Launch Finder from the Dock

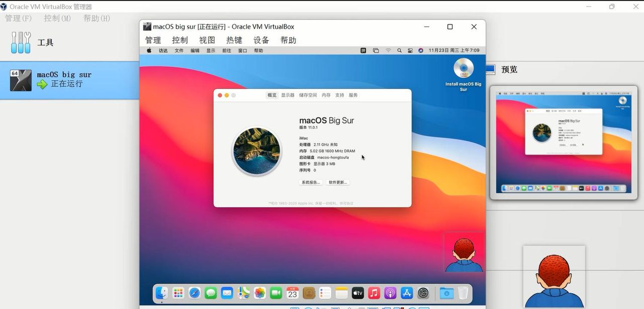click(x=162, y=293)
